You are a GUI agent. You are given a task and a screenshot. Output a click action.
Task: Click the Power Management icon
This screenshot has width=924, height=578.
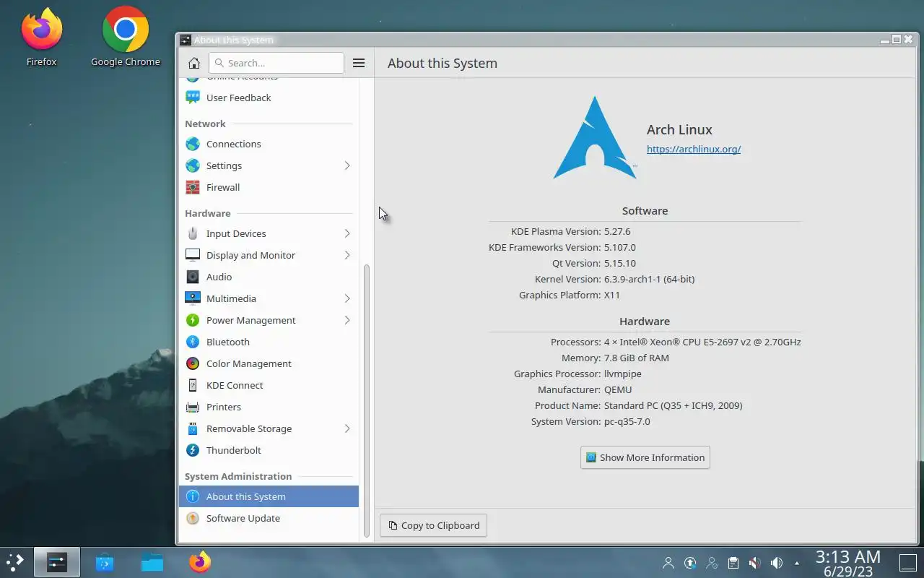(193, 320)
